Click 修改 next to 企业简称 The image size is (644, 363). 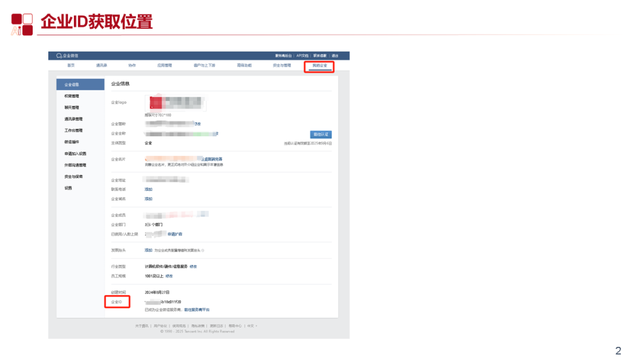point(198,124)
